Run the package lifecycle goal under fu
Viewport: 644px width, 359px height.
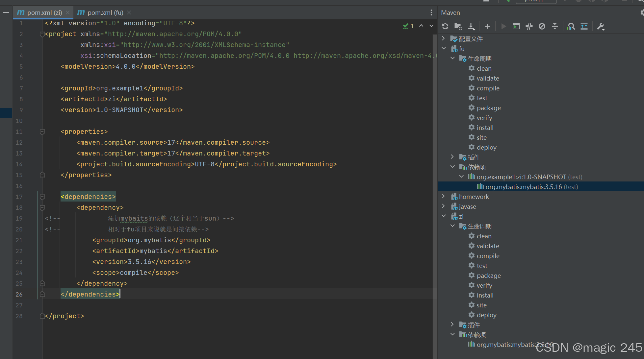coord(488,108)
